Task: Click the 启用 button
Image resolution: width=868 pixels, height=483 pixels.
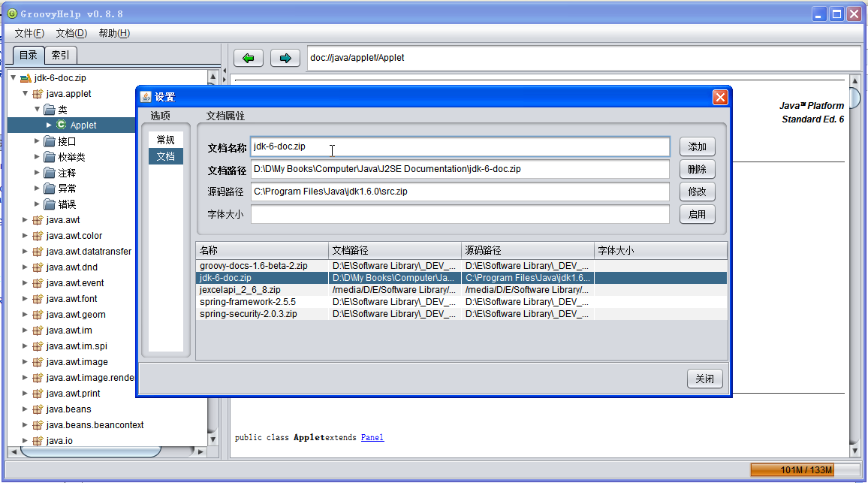Action: 697,214
